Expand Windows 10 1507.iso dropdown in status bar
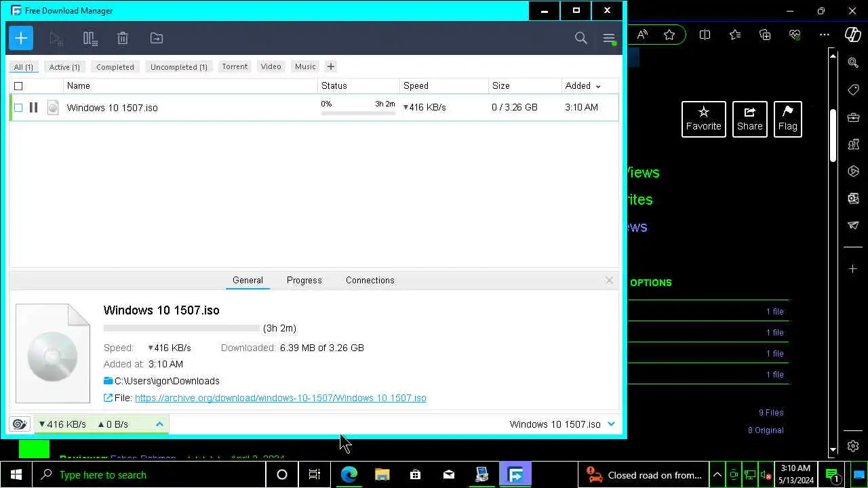The height and width of the screenshot is (488, 868). [611, 424]
